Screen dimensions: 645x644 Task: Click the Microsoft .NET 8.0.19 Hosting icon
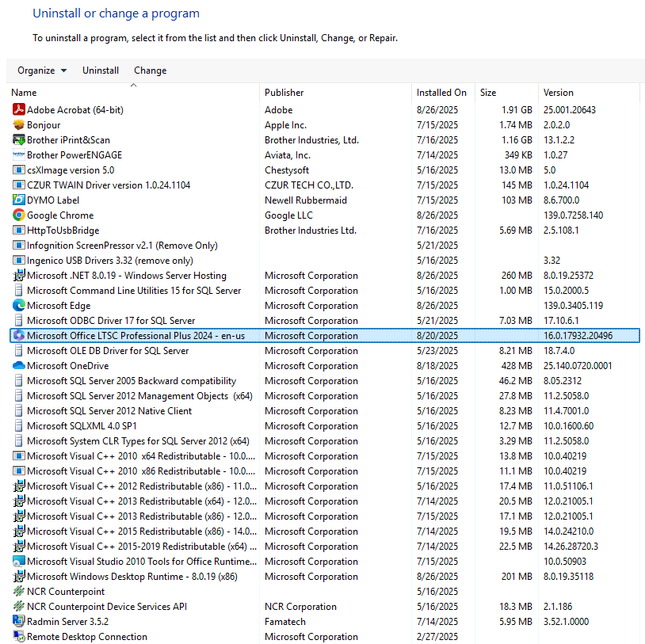click(18, 276)
